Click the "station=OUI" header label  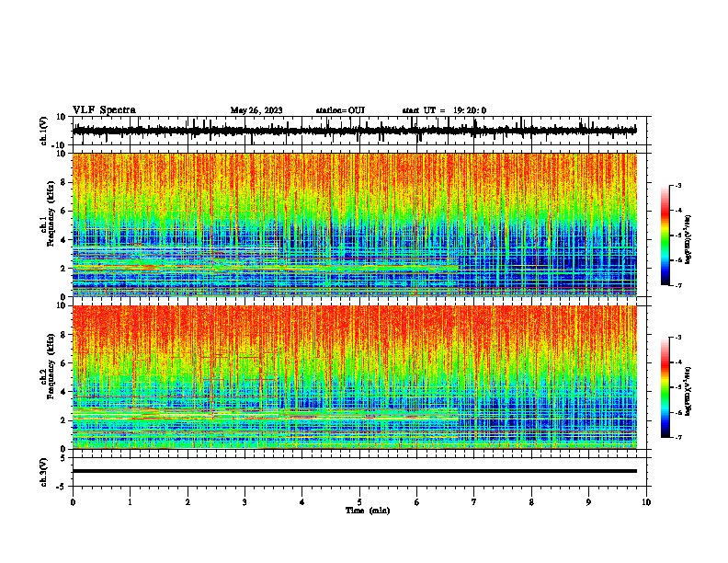click(340, 110)
